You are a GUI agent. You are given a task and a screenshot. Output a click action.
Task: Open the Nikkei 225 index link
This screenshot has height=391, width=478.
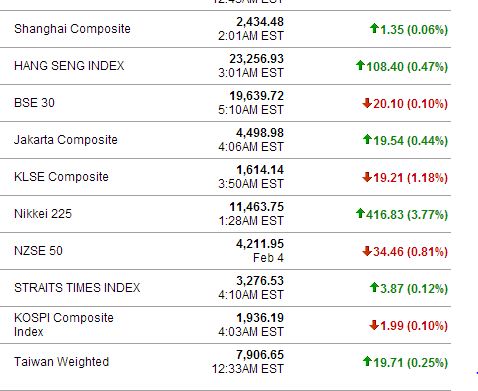click(x=43, y=214)
